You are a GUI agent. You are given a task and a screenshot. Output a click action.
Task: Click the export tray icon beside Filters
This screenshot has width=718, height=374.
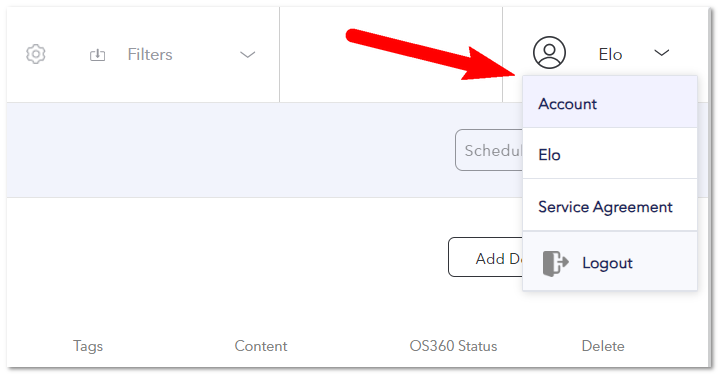click(97, 55)
